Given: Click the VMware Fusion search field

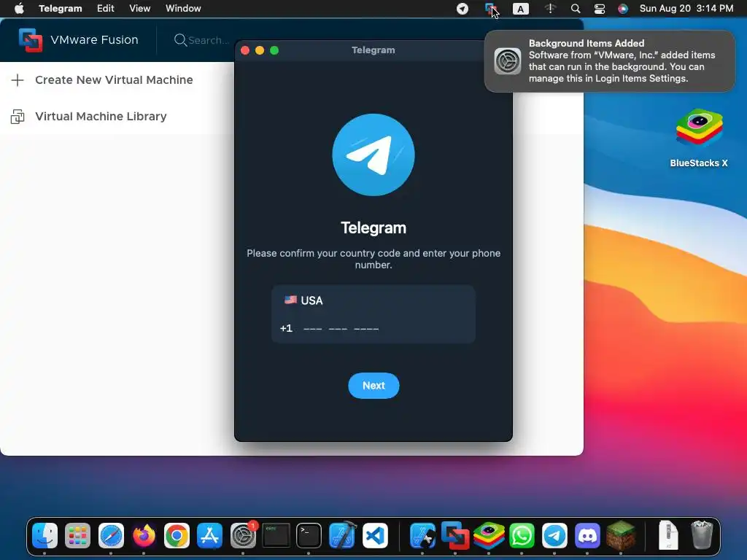Looking at the screenshot, I should (203, 40).
